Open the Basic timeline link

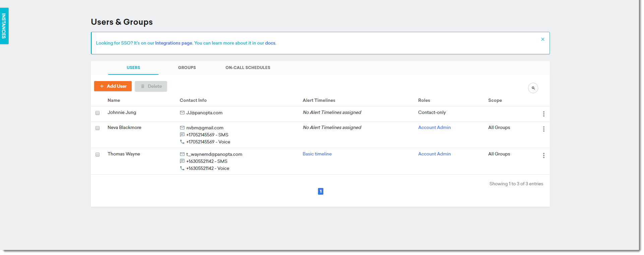pos(317,154)
